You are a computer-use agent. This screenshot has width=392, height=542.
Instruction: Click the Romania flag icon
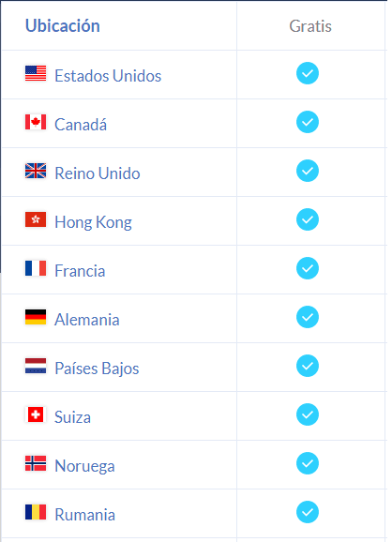pos(36,512)
